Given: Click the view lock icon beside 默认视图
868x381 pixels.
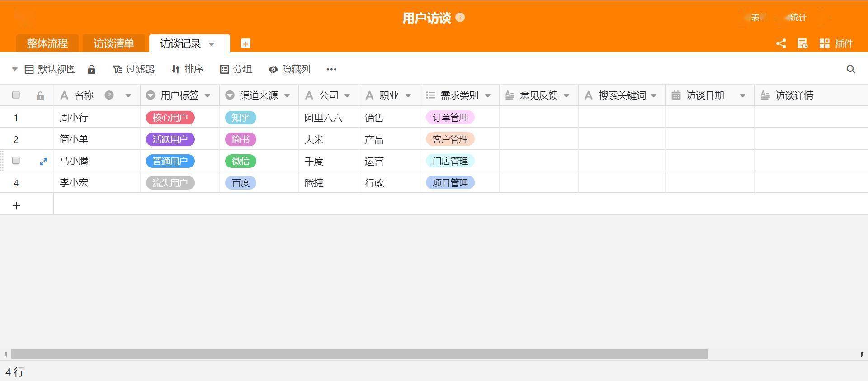Looking at the screenshot, I should 91,69.
